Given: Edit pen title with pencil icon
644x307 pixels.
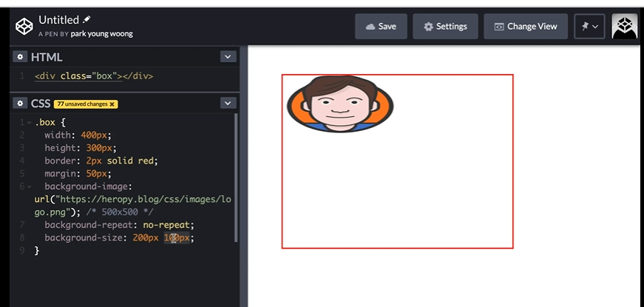Looking at the screenshot, I should (x=87, y=19).
